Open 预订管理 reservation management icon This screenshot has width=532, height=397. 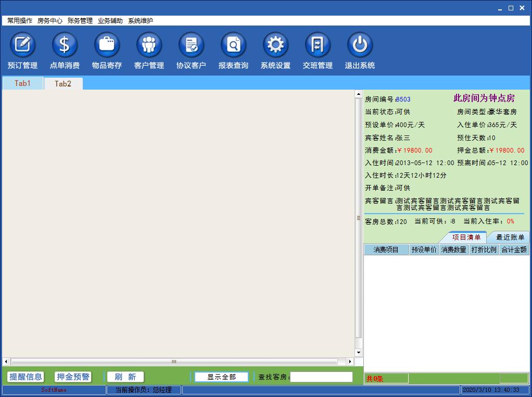click(x=22, y=45)
